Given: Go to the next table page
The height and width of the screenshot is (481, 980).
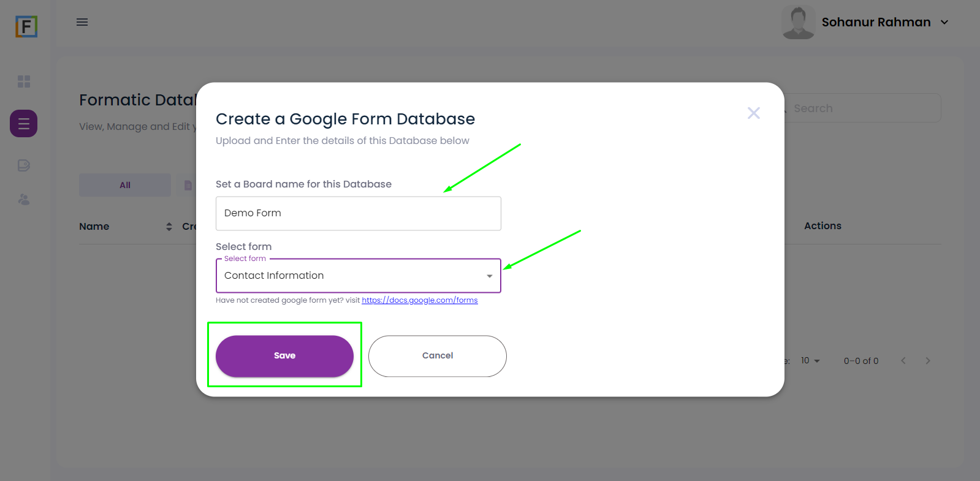Looking at the screenshot, I should click(x=928, y=361).
